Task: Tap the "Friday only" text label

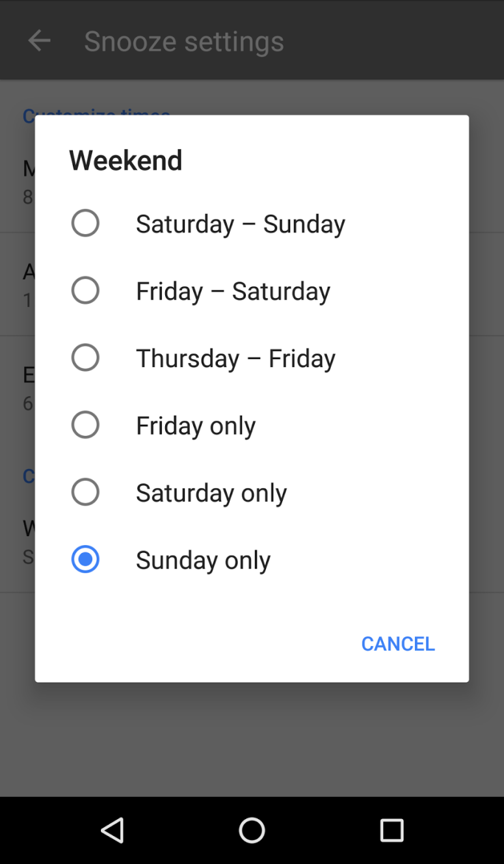Action: pos(196,425)
